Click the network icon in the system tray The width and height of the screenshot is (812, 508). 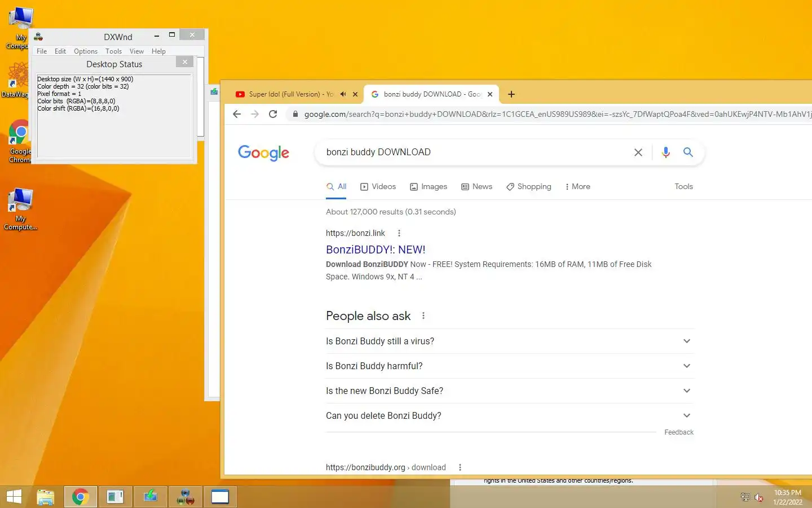(745, 497)
